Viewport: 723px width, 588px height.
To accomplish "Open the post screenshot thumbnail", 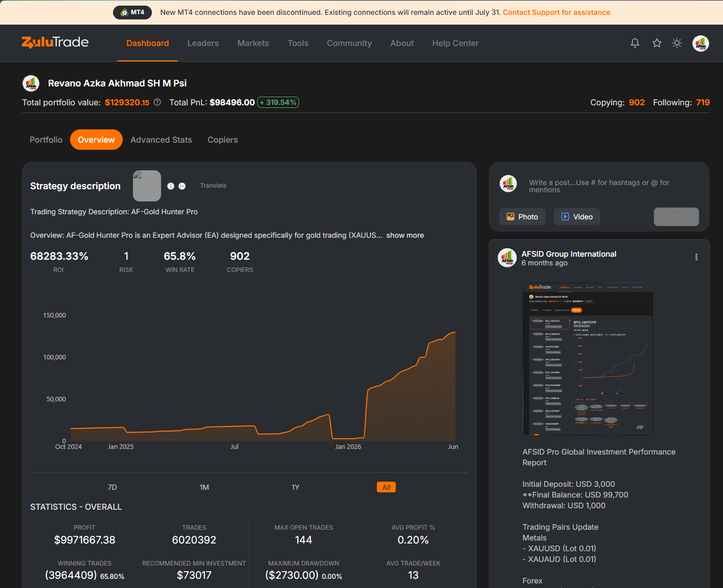I will 588,358.
